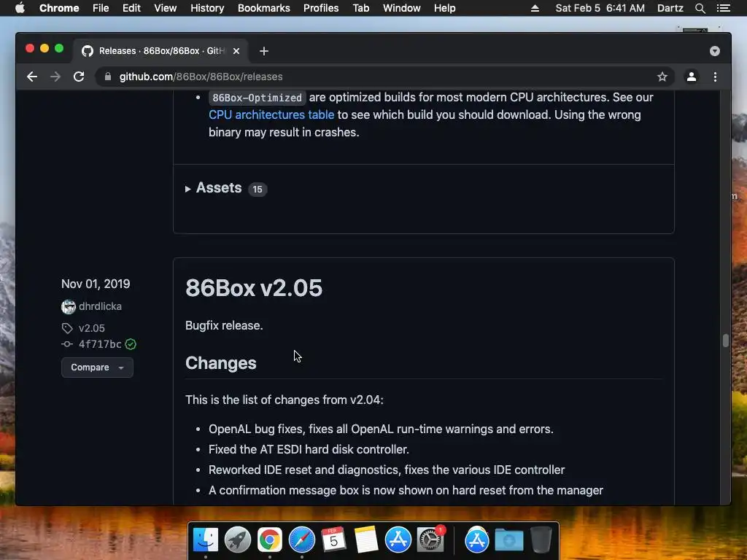Open the Chrome profile avatar menu
Viewport: 747px width, 560px height.
[x=692, y=77]
